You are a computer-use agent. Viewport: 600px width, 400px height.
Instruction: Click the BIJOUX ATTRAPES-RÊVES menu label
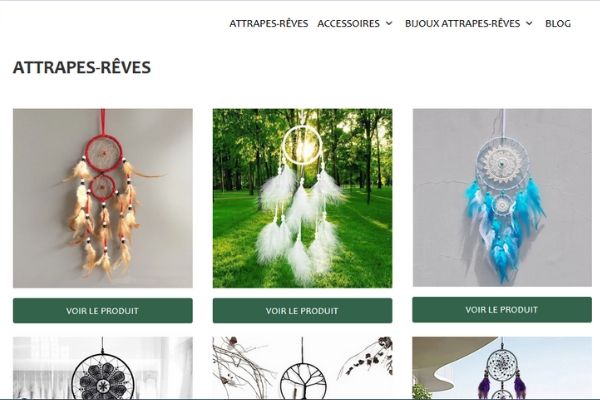pyautogui.click(x=462, y=23)
